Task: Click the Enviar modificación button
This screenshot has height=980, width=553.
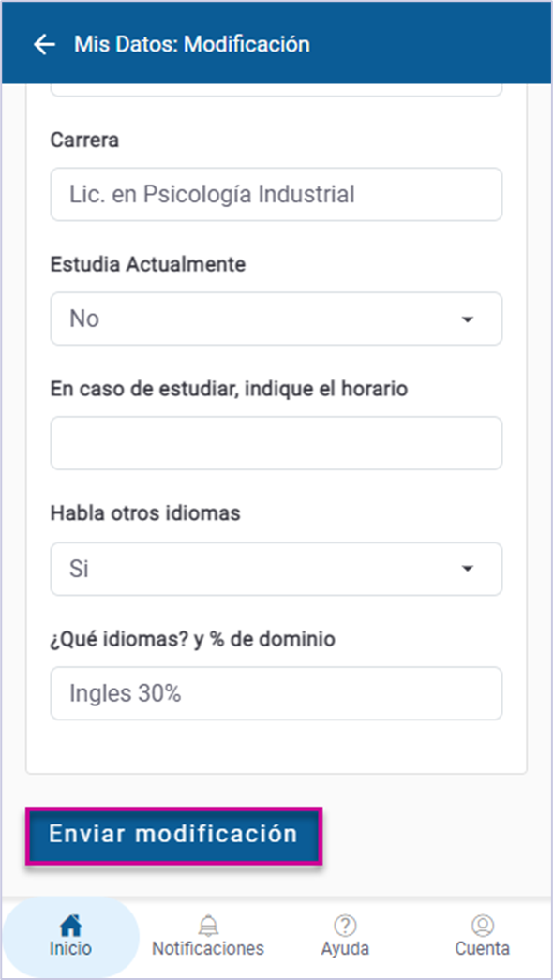Action: (174, 836)
